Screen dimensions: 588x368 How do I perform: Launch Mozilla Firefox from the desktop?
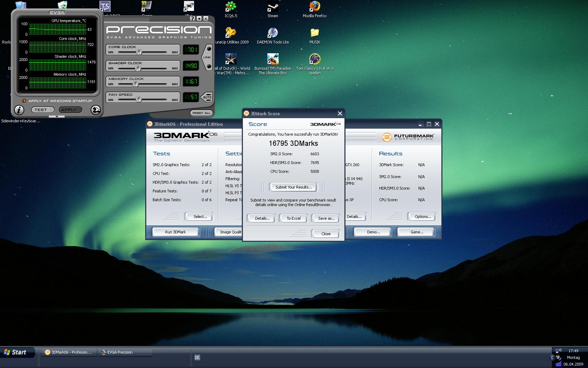click(x=315, y=9)
